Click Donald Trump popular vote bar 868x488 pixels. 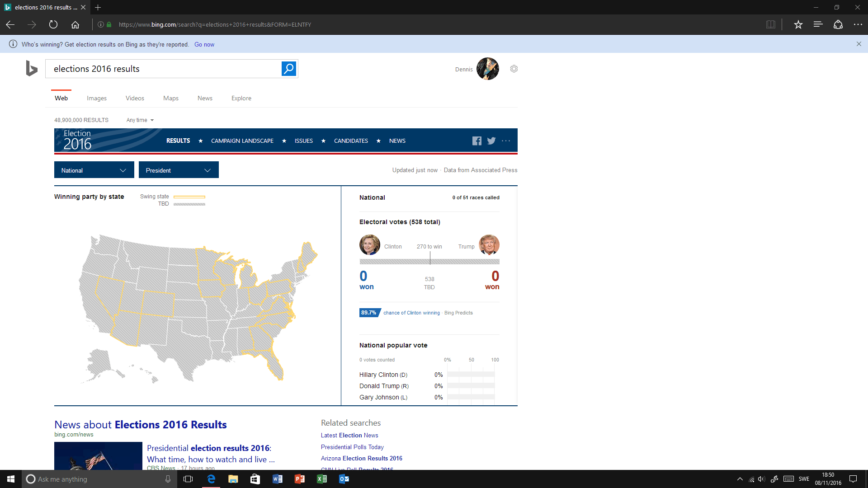[471, 386]
